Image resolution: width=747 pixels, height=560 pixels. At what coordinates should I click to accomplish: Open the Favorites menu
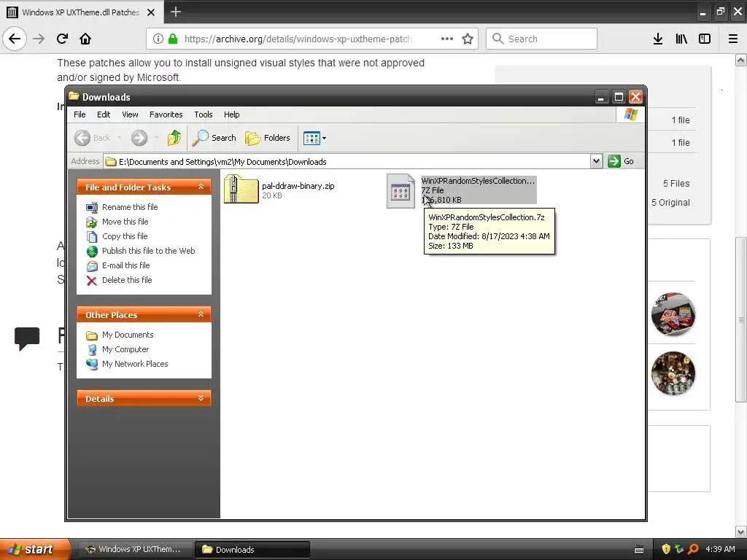tap(166, 114)
